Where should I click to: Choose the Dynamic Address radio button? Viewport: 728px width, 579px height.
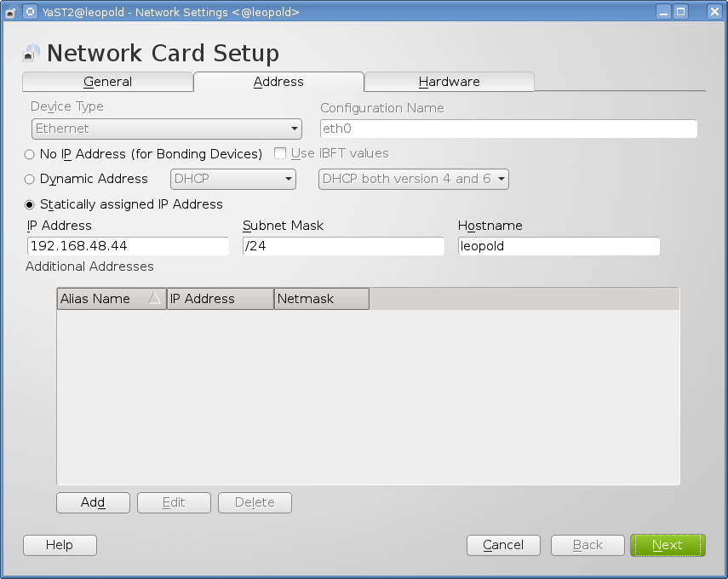30,180
